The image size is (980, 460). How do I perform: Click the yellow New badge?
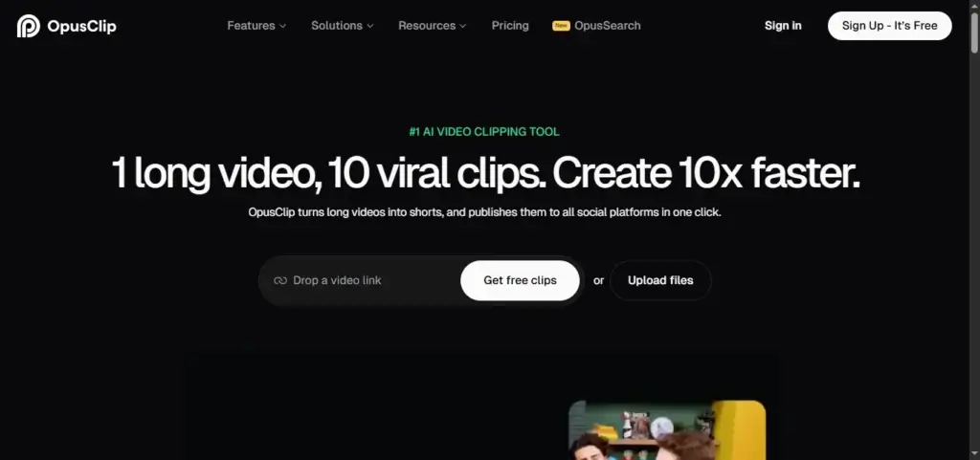(561, 26)
